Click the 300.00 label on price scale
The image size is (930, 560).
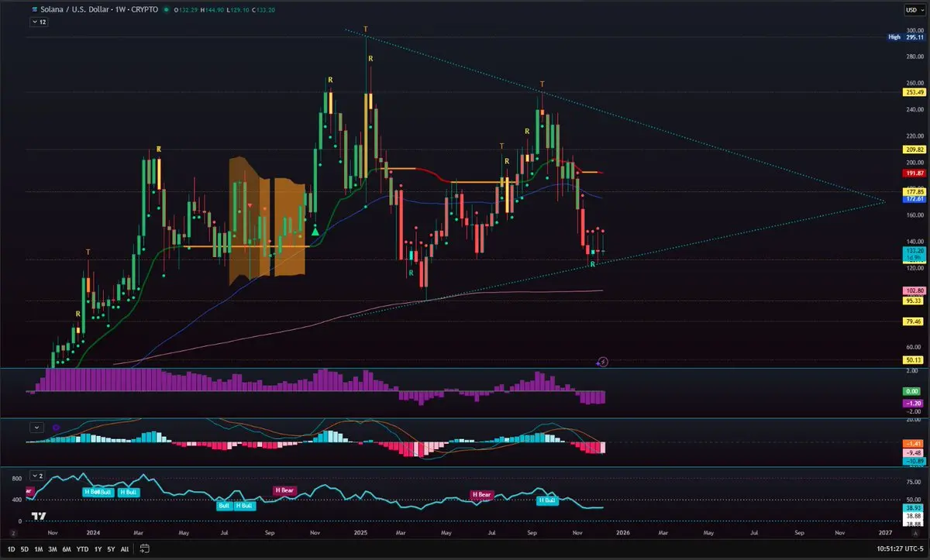click(x=914, y=29)
